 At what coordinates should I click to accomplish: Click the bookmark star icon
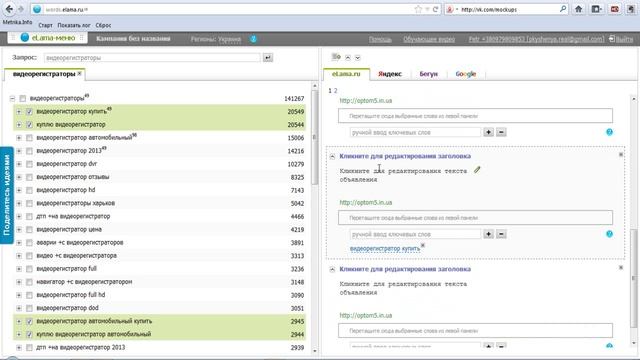(418, 9)
